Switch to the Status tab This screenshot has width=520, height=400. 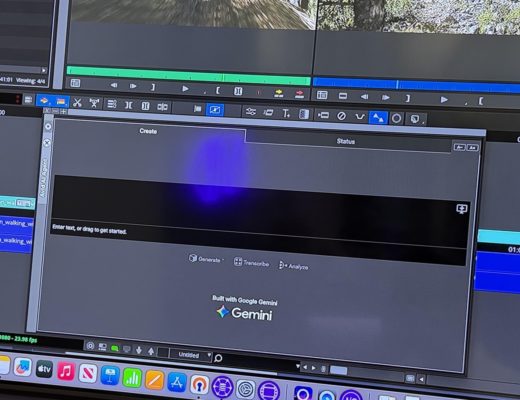tap(345, 141)
